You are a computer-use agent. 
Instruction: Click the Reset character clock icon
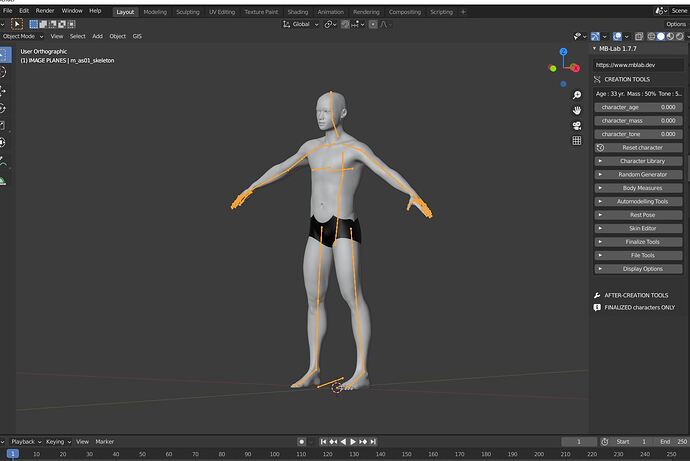(x=600, y=148)
